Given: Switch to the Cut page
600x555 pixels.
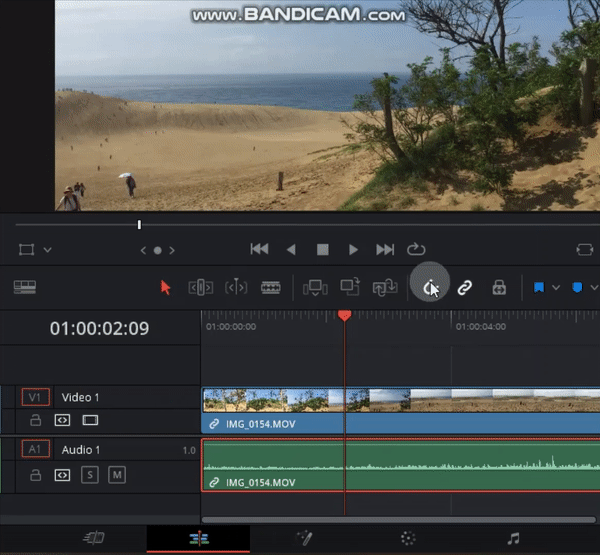Looking at the screenshot, I should pos(94,538).
